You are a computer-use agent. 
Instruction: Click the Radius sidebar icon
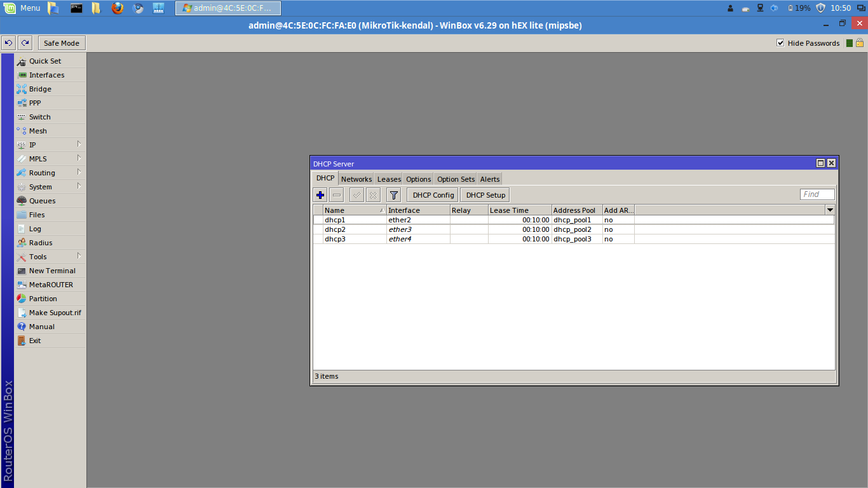tap(22, 243)
